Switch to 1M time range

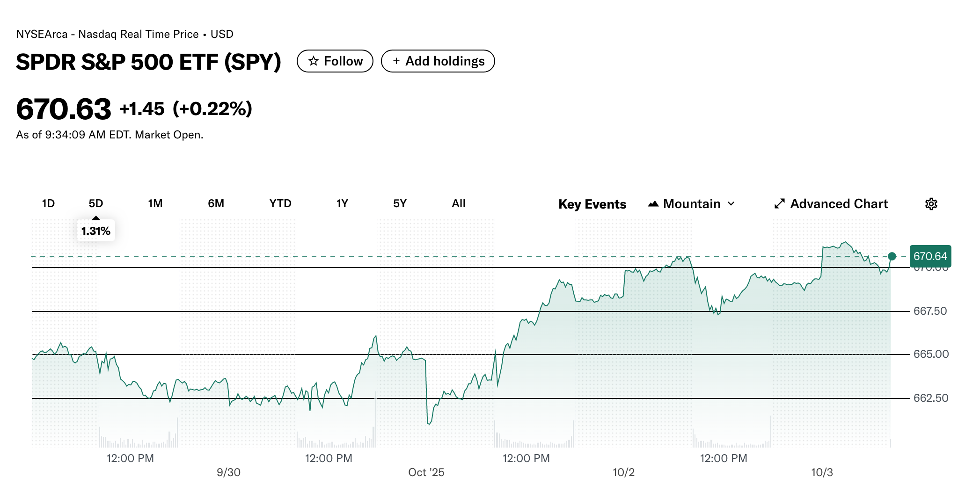point(155,203)
